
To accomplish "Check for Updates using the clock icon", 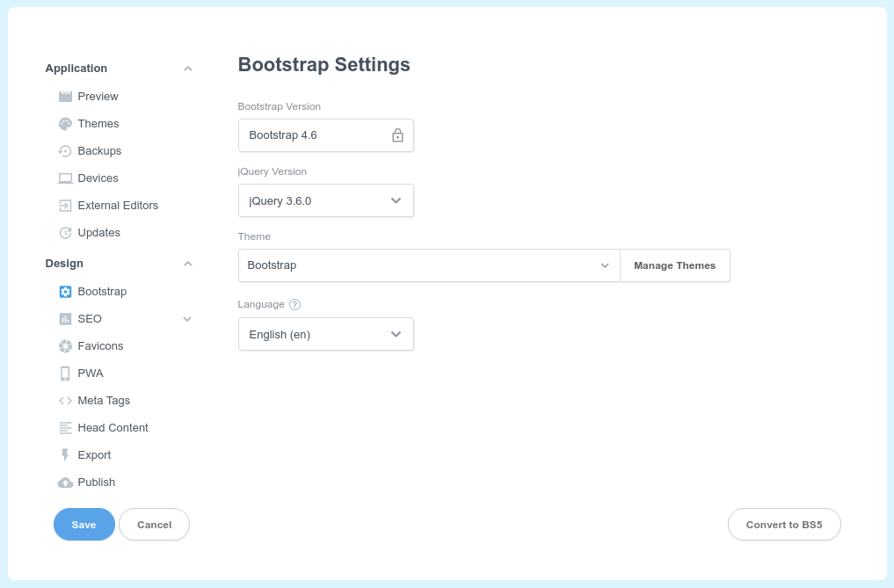I will pyautogui.click(x=66, y=232).
